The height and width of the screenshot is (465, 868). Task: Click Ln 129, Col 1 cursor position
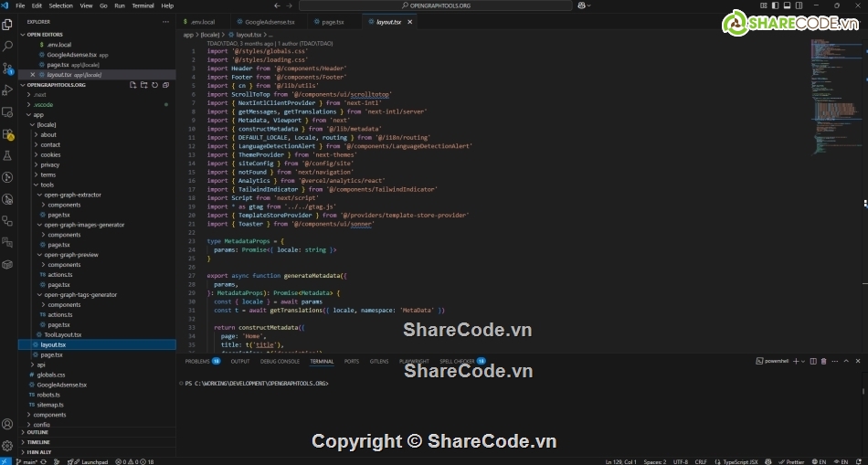[x=621, y=461]
